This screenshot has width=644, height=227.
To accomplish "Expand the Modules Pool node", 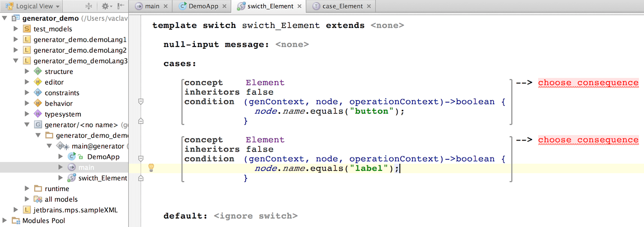I will [x=5, y=221].
